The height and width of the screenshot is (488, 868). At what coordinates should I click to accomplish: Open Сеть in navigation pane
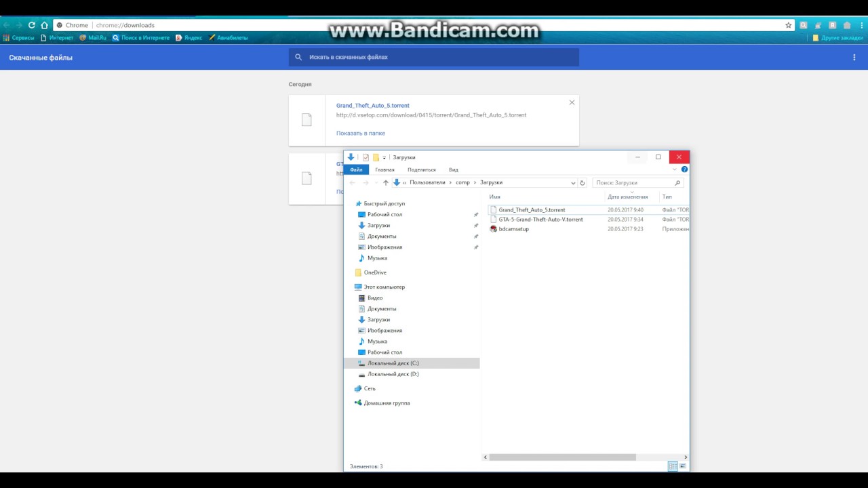tap(370, 388)
